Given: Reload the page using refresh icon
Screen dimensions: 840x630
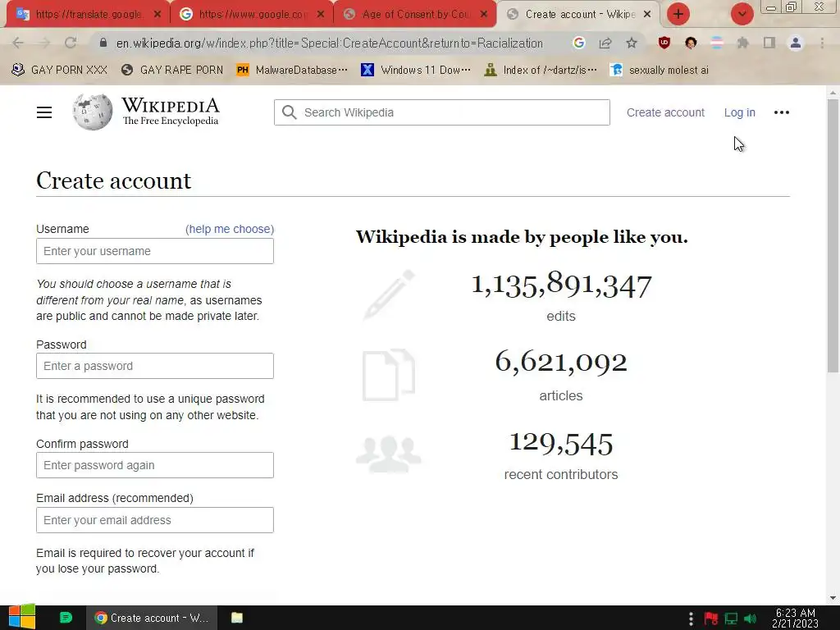Looking at the screenshot, I should [x=71, y=43].
